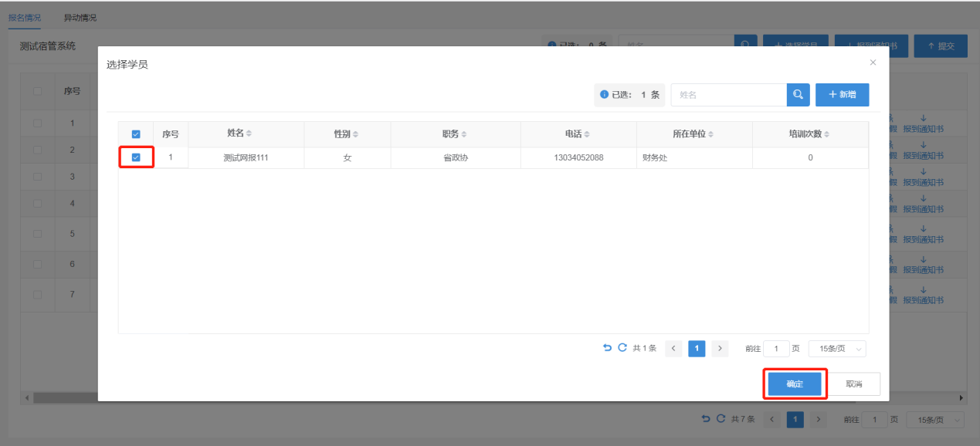Sort table by 电话 column arrows

pyautogui.click(x=587, y=134)
